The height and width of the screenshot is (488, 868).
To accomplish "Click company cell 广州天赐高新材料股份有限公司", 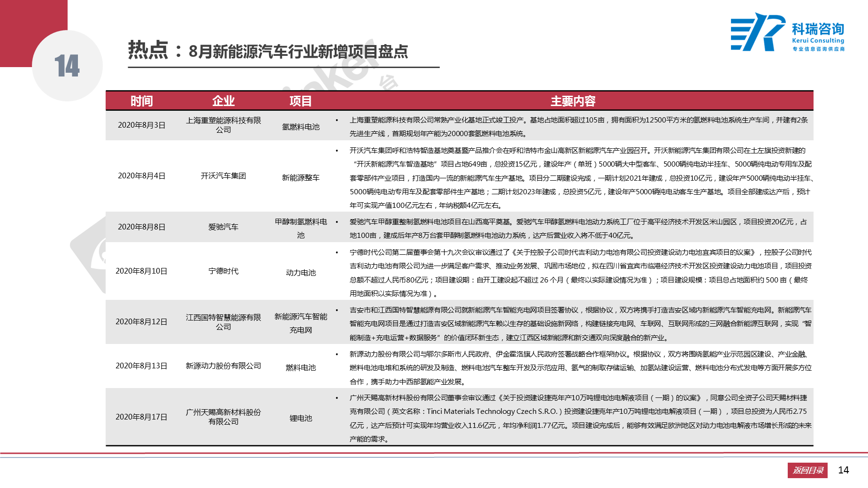I will [223, 417].
